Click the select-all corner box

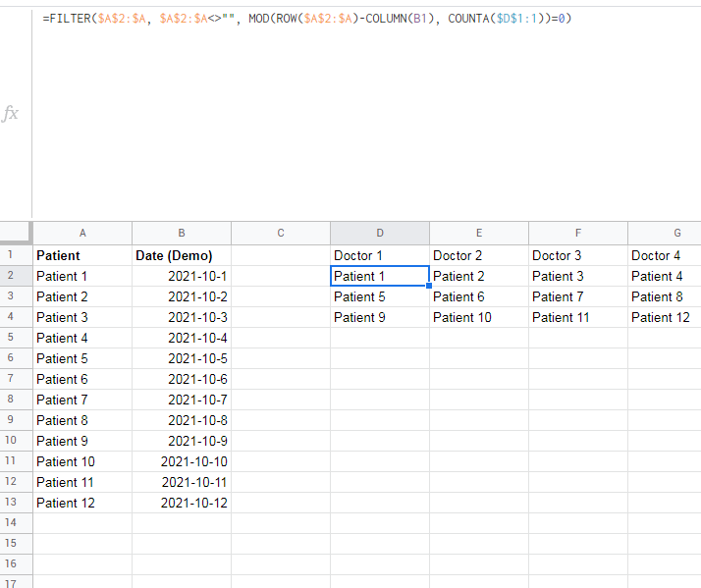(x=16, y=233)
